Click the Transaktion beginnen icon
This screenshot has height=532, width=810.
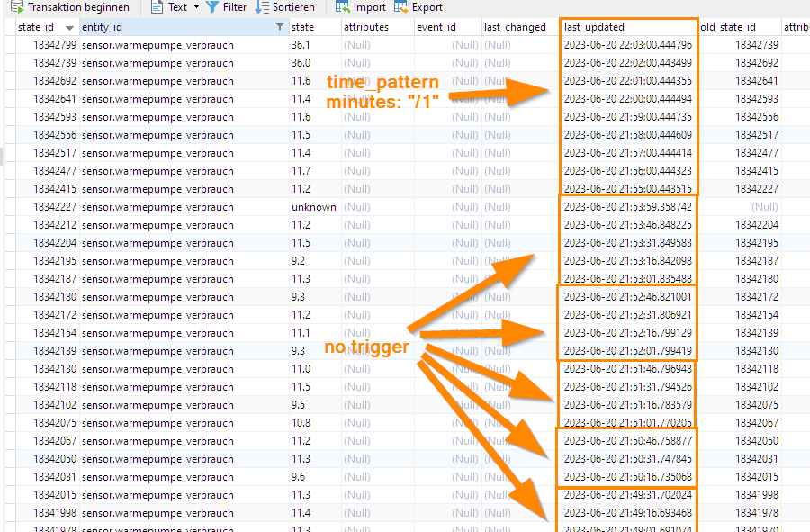coord(18,6)
